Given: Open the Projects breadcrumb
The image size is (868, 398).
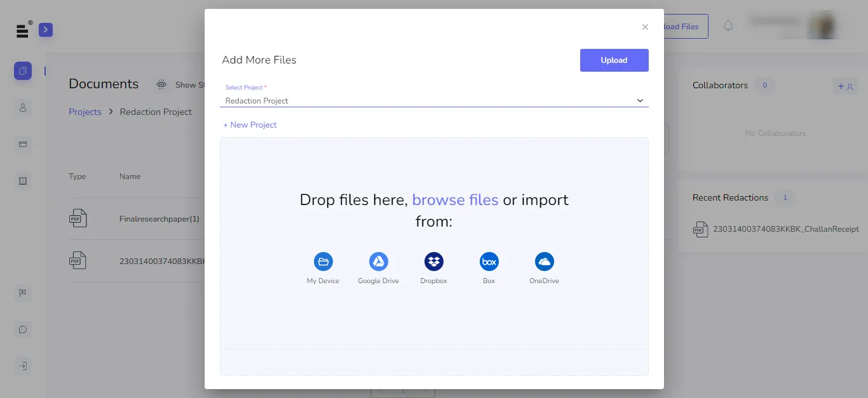Looking at the screenshot, I should [x=85, y=112].
